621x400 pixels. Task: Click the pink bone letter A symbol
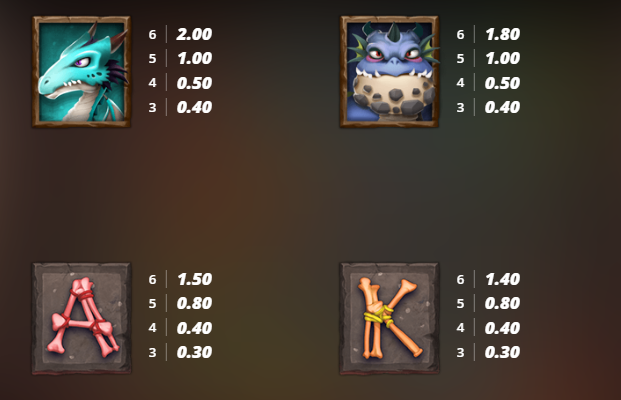tap(82, 318)
